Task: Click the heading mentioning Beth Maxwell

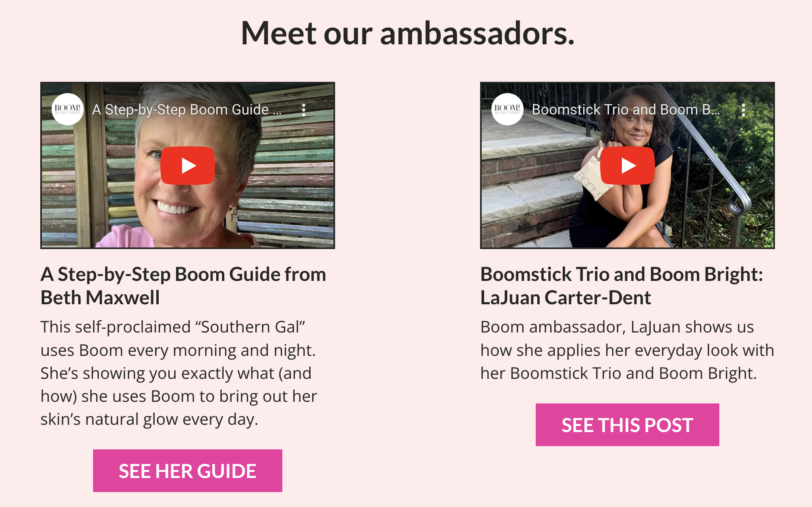Action: 183,286
